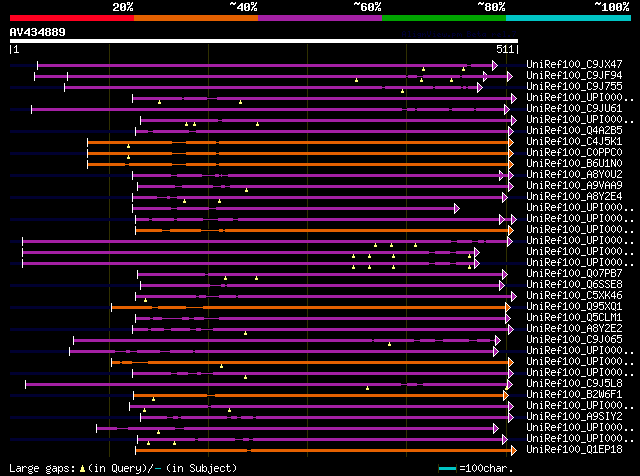Viewport: 640px width, 476px height.
Task: Select the UniRef100_A8Y2E2 label
Action: [x=574, y=328]
